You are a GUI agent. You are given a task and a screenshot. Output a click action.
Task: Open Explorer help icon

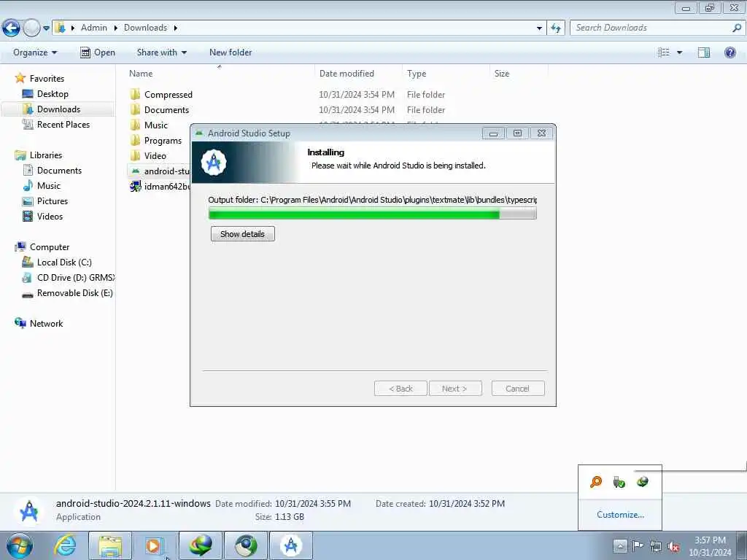click(x=729, y=52)
